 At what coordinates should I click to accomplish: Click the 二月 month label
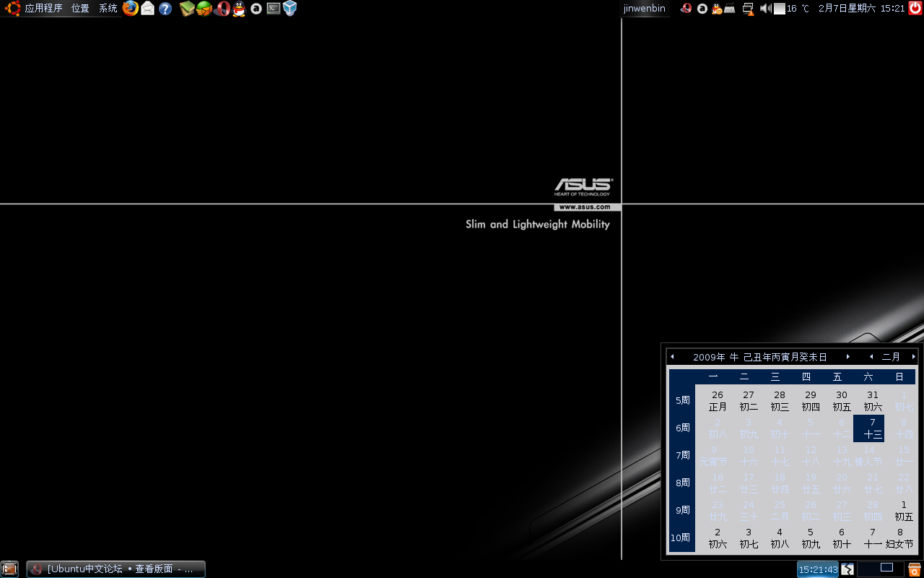[x=892, y=357]
